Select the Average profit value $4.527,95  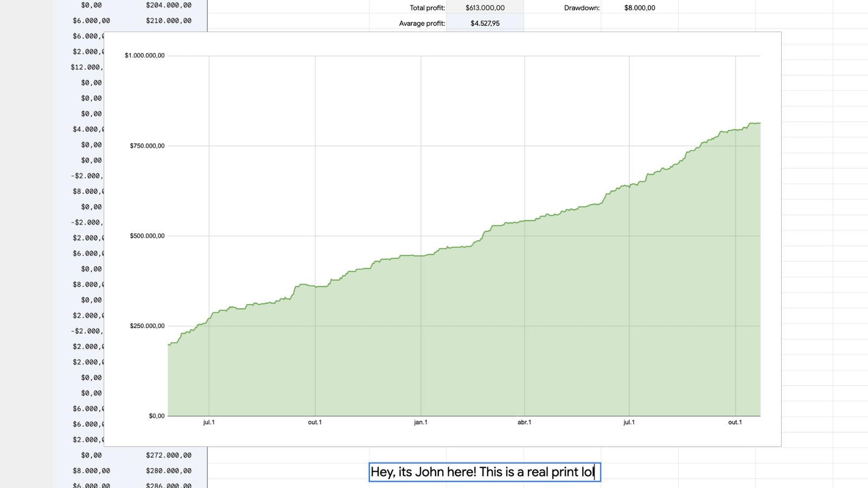pyautogui.click(x=484, y=23)
